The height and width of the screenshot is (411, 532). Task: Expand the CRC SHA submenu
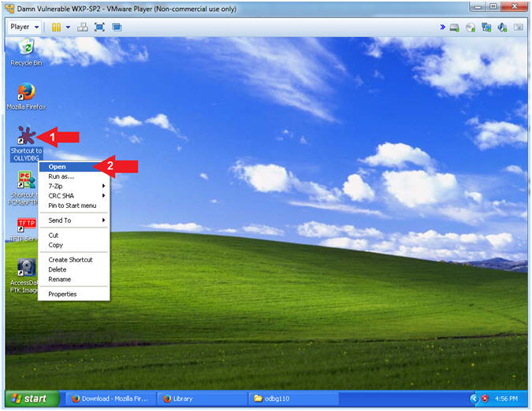coord(74,196)
